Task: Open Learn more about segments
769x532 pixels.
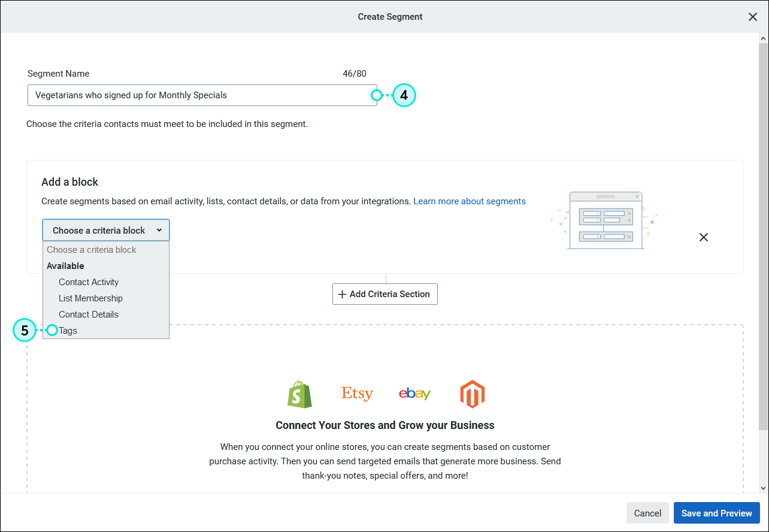Action: coord(469,201)
